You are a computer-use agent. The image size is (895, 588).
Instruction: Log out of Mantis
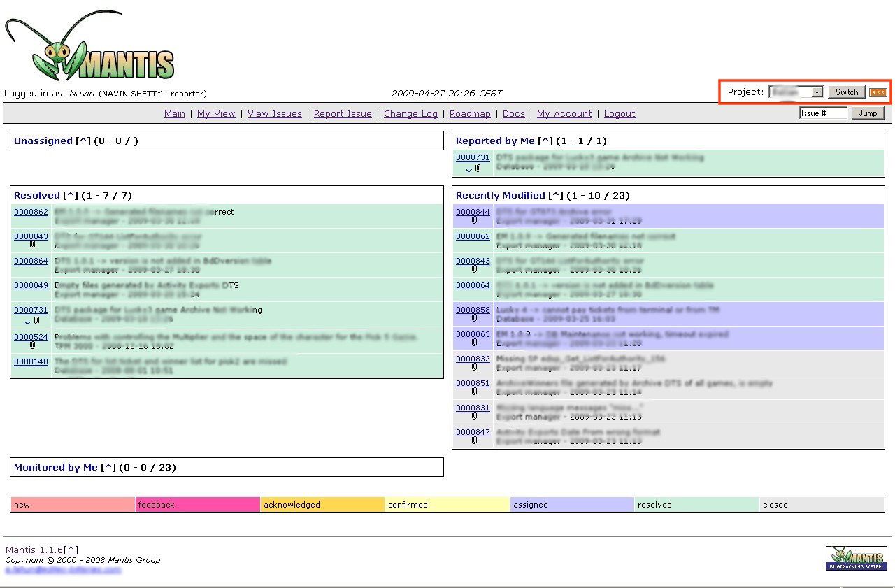point(619,113)
